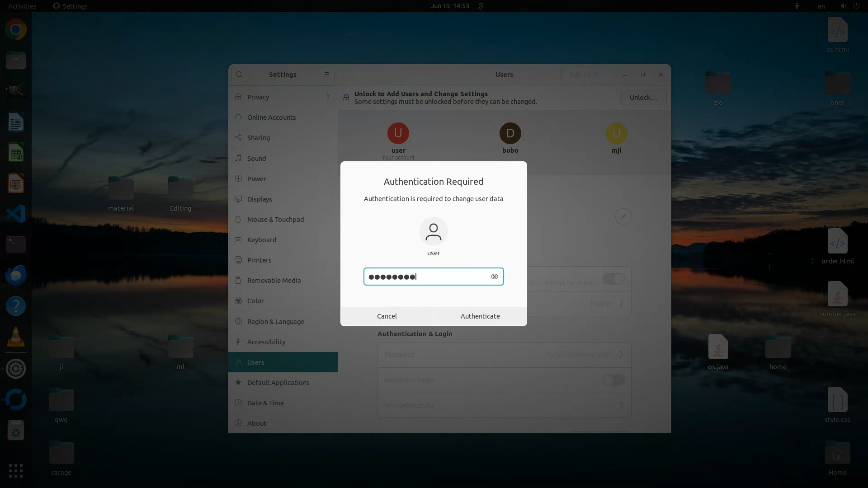Open the Settings hamburger menu
The width and height of the screenshot is (868, 488).
[326, 75]
